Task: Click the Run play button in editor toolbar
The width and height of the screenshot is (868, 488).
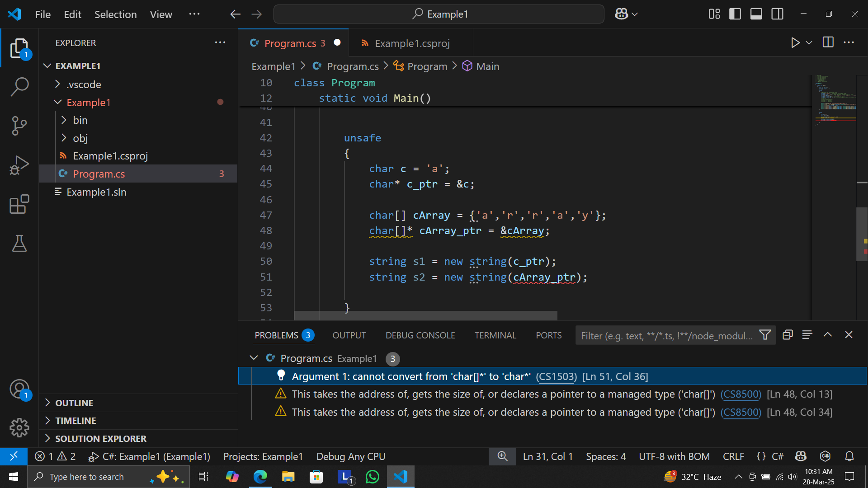Action: tap(795, 42)
